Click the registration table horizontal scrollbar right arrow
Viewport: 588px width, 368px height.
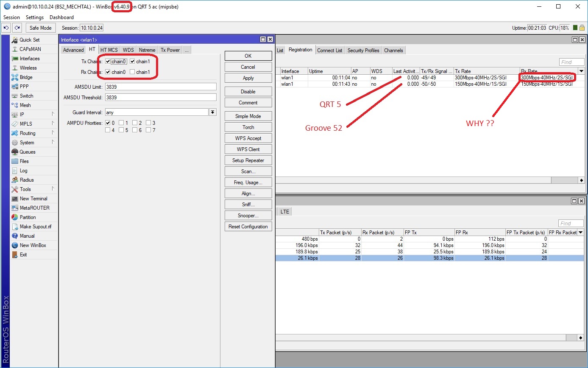[581, 180]
